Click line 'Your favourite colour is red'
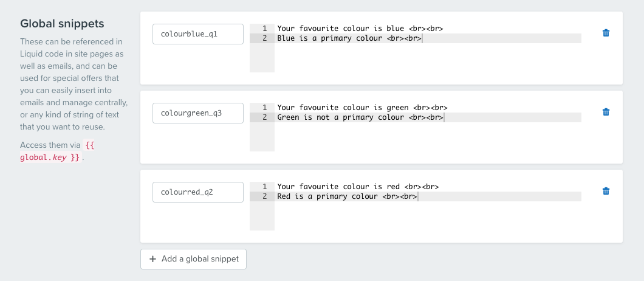644x281 pixels. click(428, 186)
